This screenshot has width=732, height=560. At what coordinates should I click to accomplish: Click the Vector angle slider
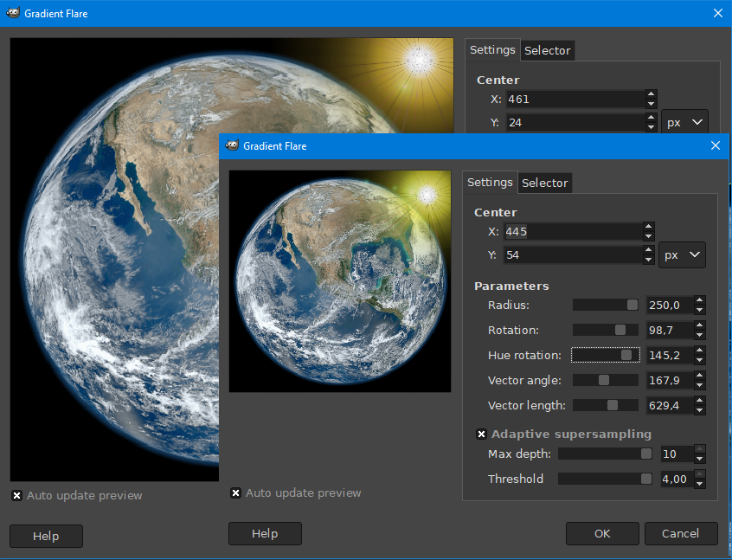click(606, 380)
